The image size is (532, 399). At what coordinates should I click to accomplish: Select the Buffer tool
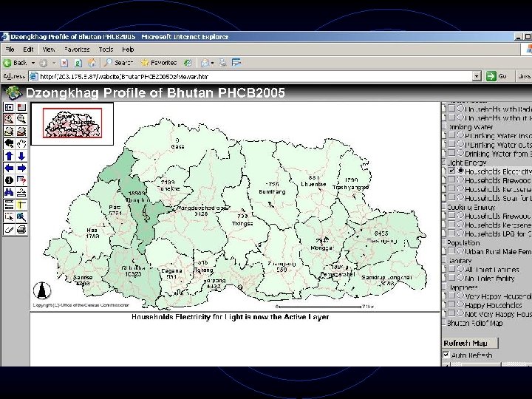[21, 205]
